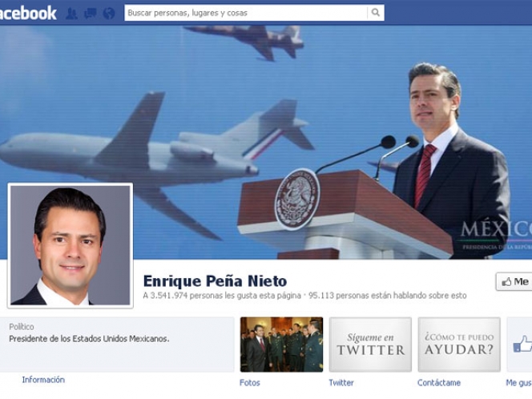Screen dimensions: 532x399
Task: Open the friend requests icon
Action: 71,14
